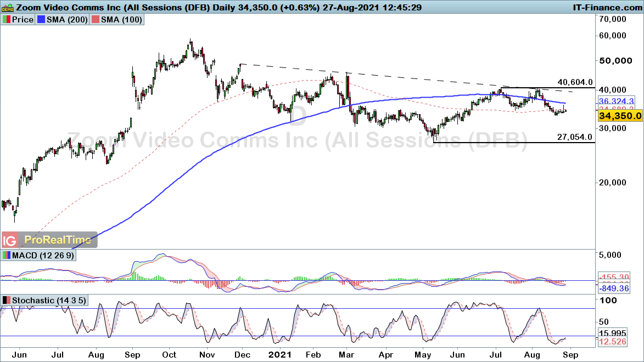Click the Price legend color icon

point(7,19)
